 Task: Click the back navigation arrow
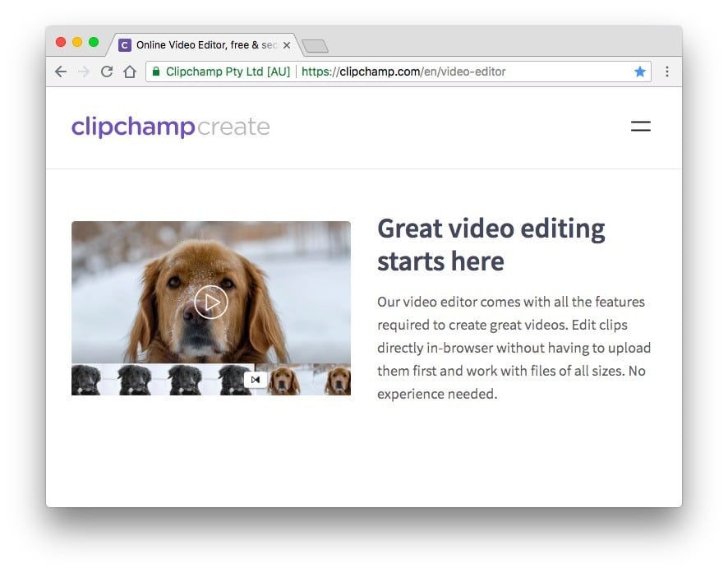pyautogui.click(x=60, y=72)
